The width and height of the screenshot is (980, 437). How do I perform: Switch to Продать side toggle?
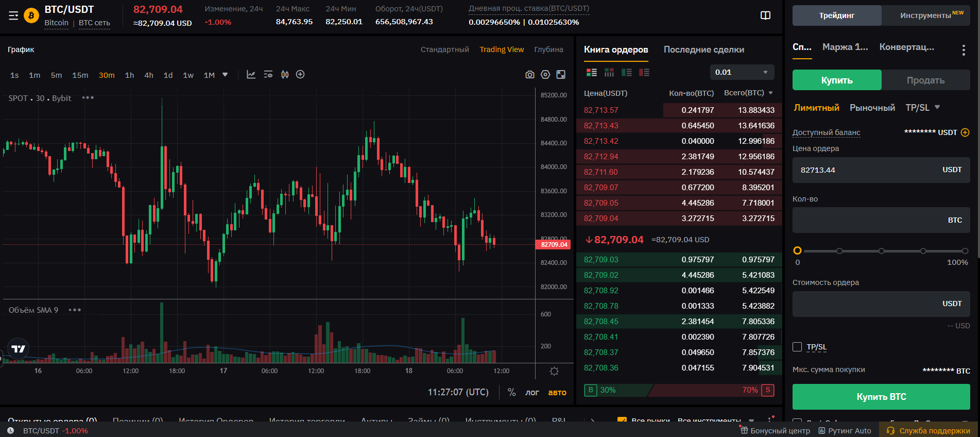[x=925, y=80]
